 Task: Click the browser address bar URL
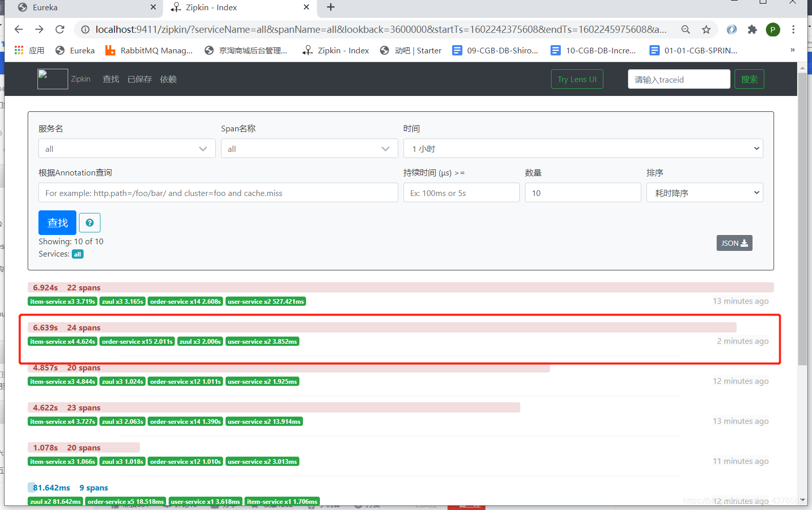click(381, 29)
